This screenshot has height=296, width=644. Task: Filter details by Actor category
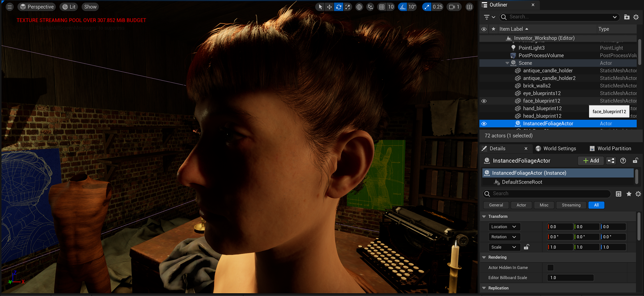point(521,205)
